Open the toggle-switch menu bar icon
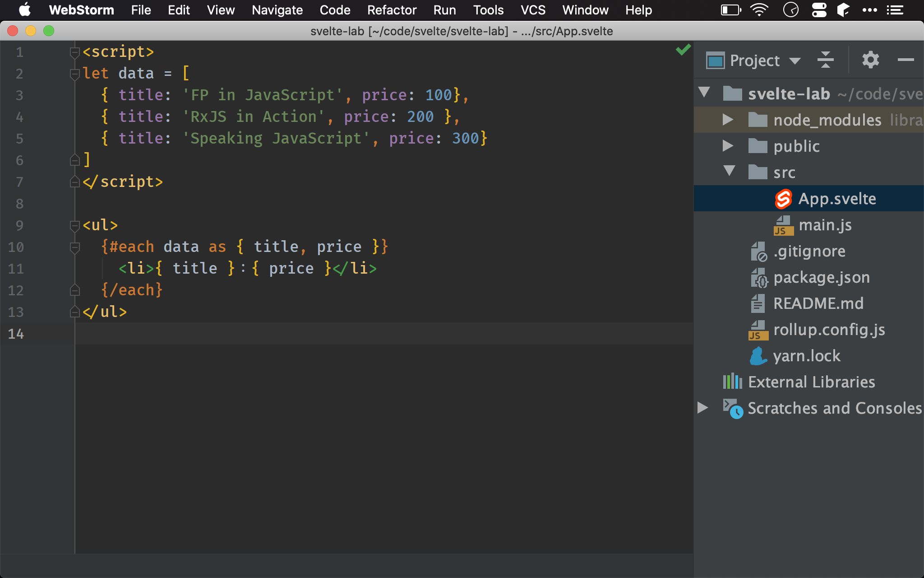The width and height of the screenshot is (924, 578). (819, 10)
